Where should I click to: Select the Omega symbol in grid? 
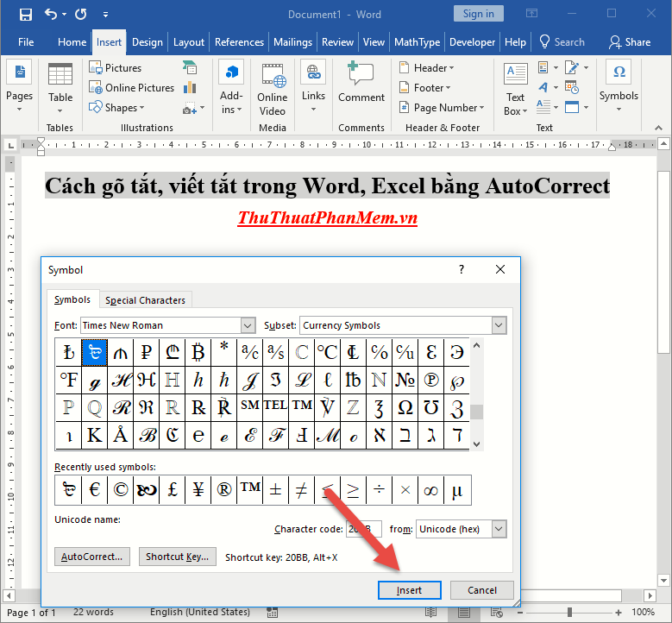[x=405, y=407]
